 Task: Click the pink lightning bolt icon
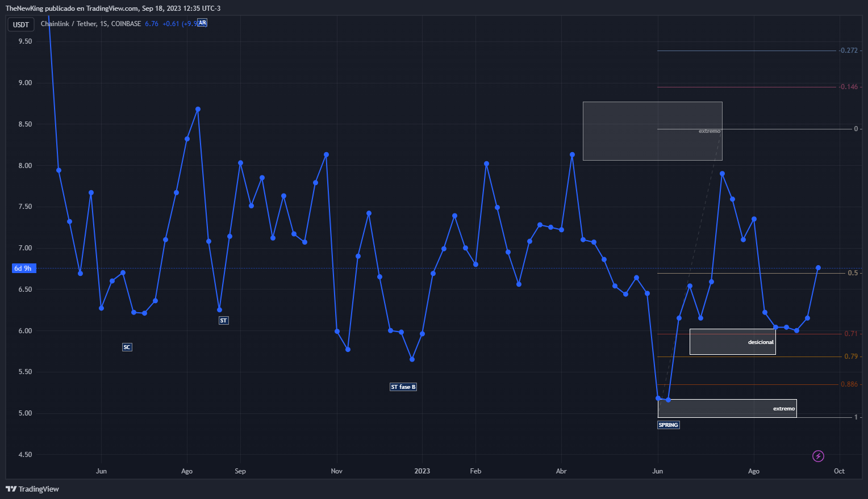coord(818,456)
